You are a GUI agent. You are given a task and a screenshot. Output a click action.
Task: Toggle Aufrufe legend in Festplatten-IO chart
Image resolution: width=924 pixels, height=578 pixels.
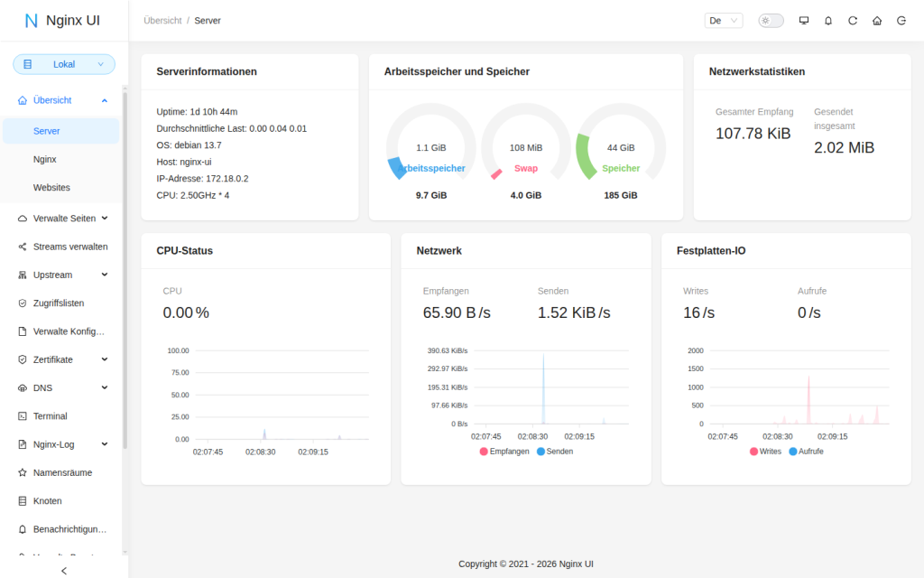click(x=806, y=452)
